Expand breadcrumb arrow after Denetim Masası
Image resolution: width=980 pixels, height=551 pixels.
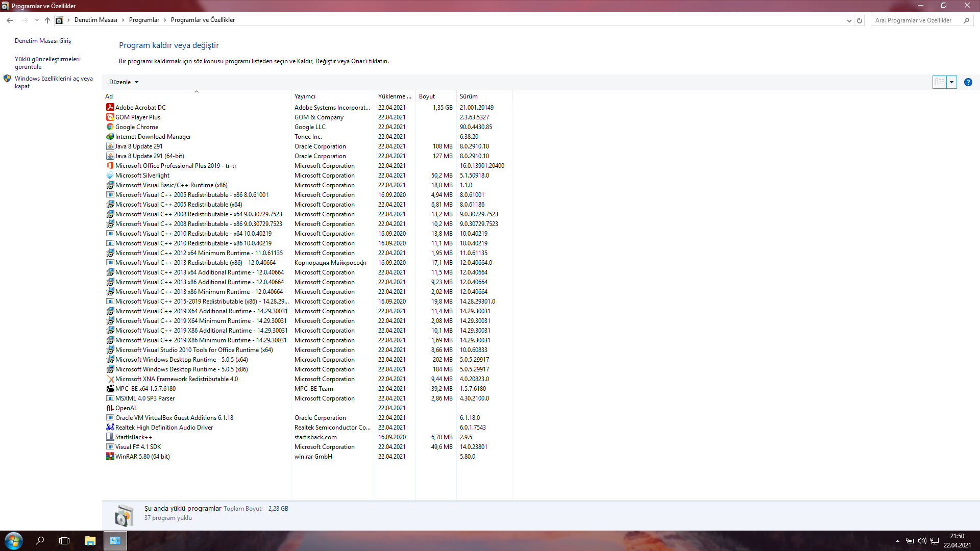[x=122, y=20]
